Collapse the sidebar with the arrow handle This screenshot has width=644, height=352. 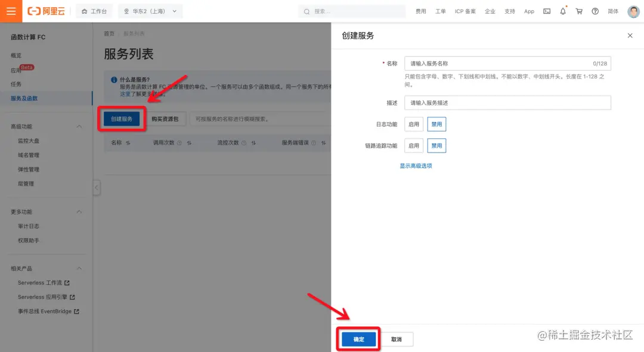coord(97,188)
